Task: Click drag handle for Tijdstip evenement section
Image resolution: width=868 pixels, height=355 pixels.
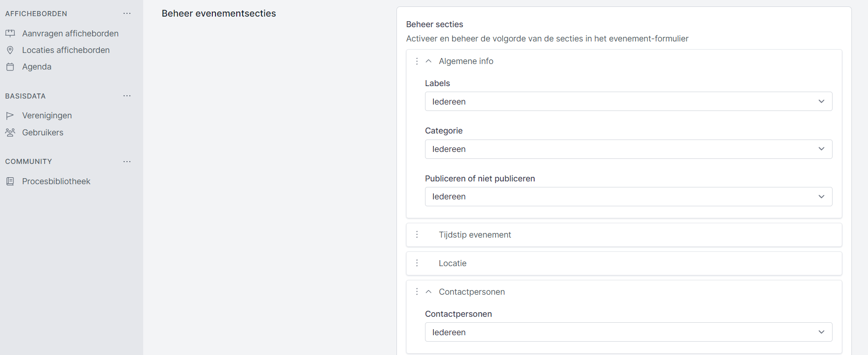Action: tap(417, 235)
